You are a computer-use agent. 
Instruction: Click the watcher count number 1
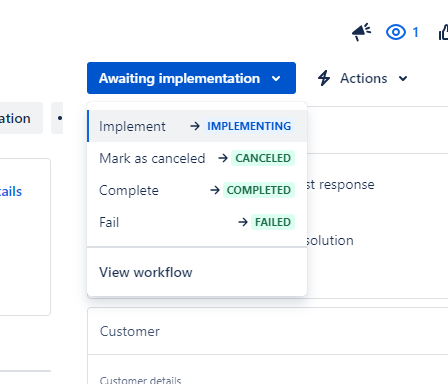415,32
